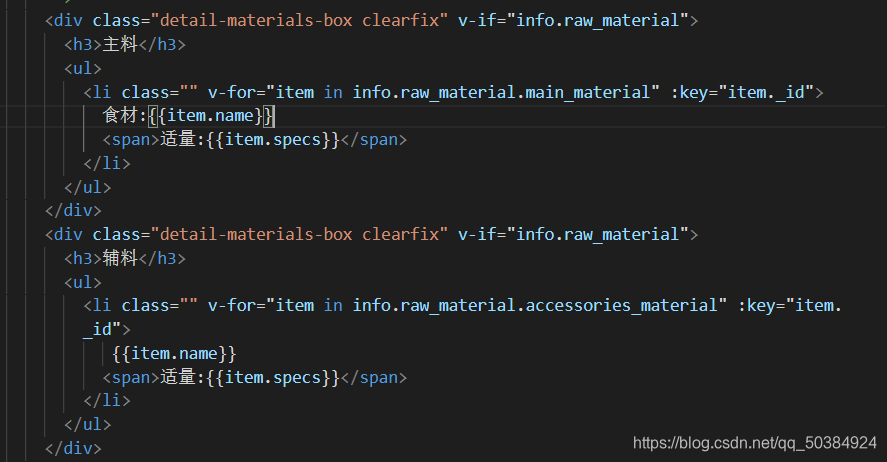Viewport: 887px width, 462px height.
Task: Click the 食材 label text
Action: [x=120, y=115]
